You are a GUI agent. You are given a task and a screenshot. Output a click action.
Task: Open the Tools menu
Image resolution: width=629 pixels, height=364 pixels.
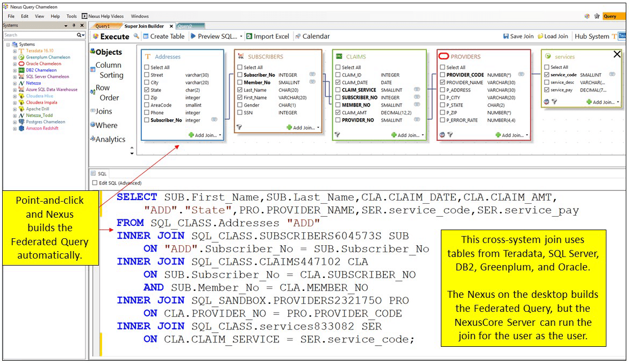point(72,16)
